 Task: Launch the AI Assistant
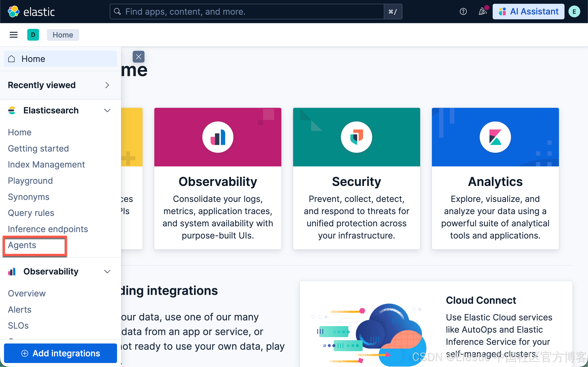[528, 11]
